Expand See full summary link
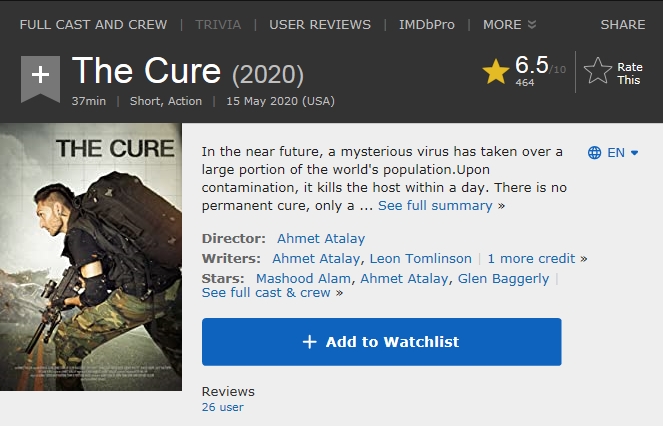663x426 pixels. [x=435, y=205]
